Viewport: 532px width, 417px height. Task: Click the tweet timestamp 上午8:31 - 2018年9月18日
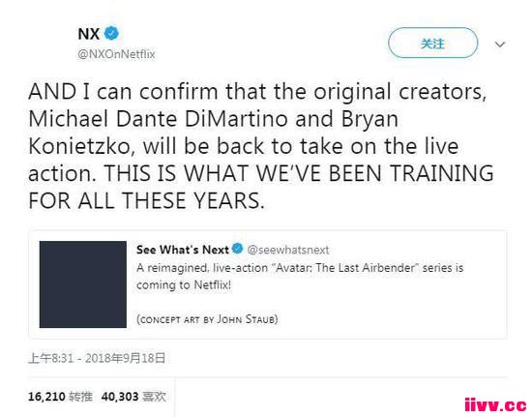[x=97, y=358]
